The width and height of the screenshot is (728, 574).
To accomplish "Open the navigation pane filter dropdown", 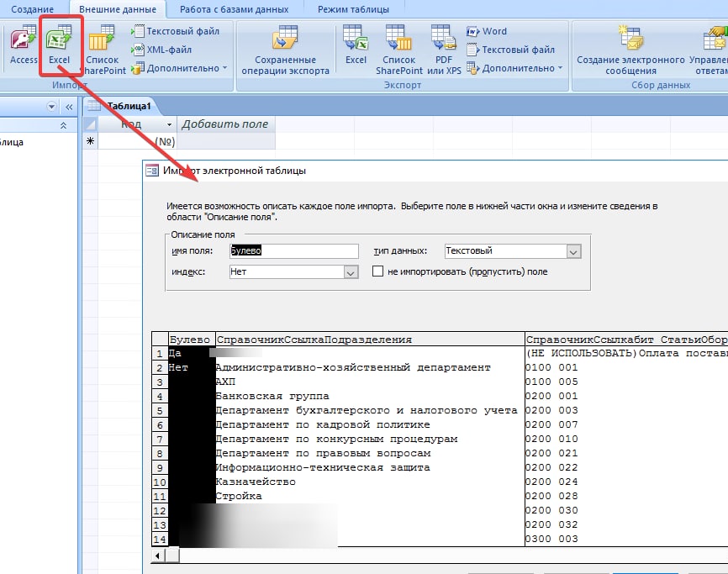I will point(51,107).
